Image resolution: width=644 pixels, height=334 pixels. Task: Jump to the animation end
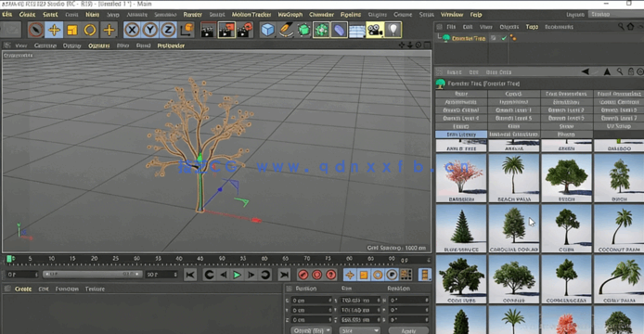(284, 275)
